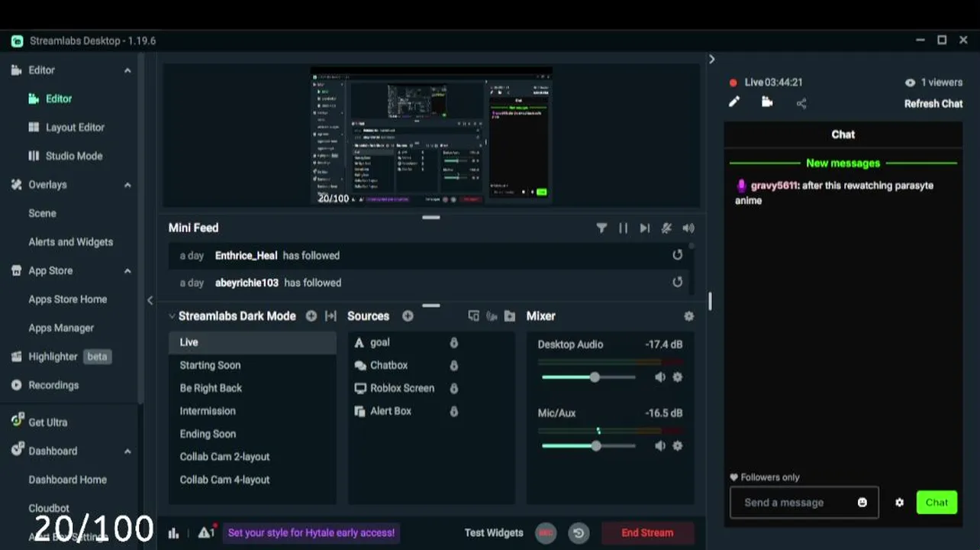
Task: Open Mic/Aux source settings gear
Action: 677,445
